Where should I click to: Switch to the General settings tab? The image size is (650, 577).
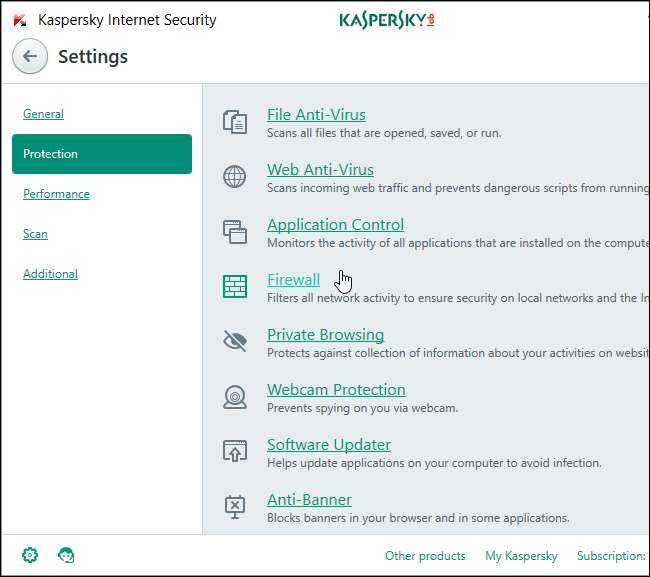click(x=44, y=114)
